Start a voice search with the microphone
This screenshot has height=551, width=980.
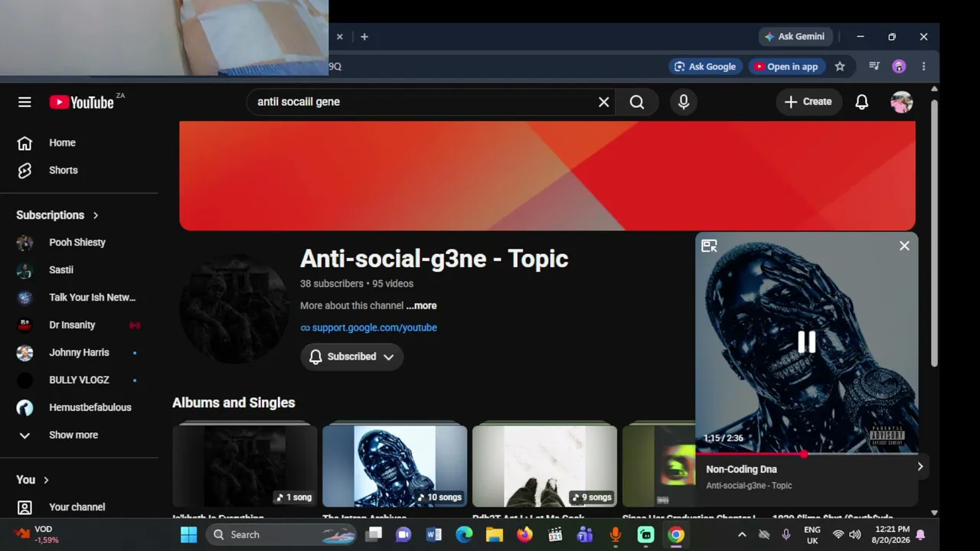point(684,102)
